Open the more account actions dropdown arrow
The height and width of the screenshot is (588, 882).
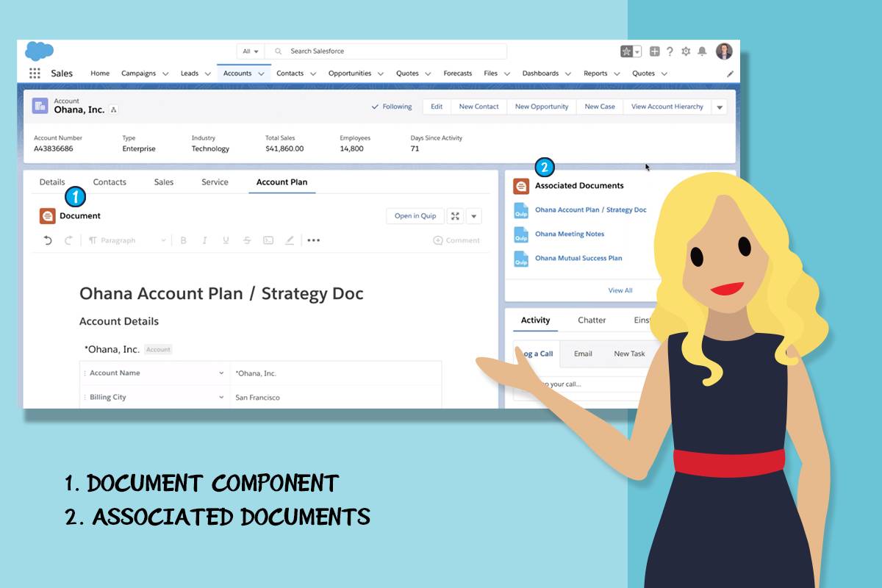coord(720,107)
